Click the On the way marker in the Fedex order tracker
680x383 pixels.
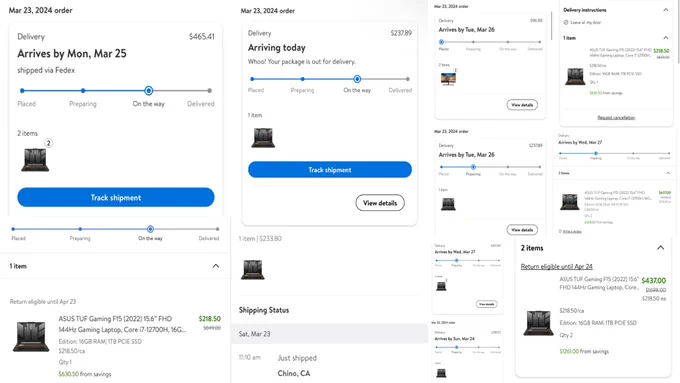click(148, 91)
